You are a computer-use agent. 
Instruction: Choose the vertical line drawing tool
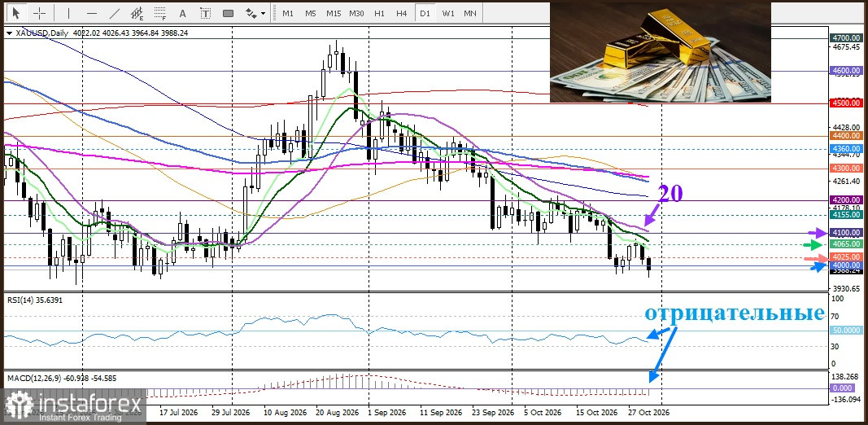68,13
